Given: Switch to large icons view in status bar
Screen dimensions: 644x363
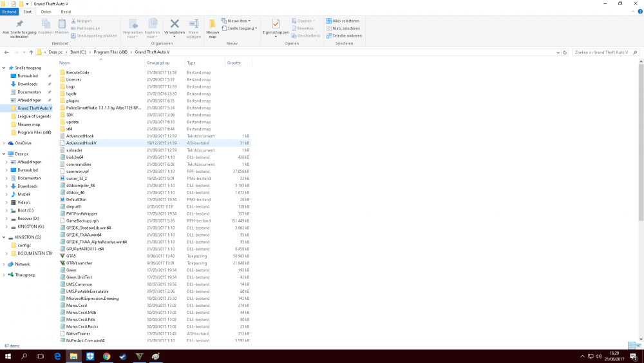Looking at the screenshot, I should (639, 346).
